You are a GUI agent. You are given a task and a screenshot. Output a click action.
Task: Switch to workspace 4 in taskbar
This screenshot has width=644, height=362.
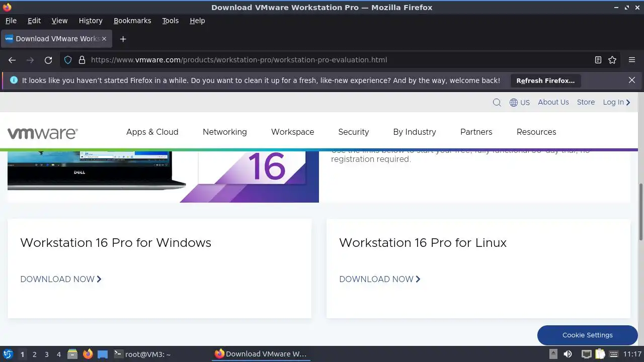tap(58, 354)
